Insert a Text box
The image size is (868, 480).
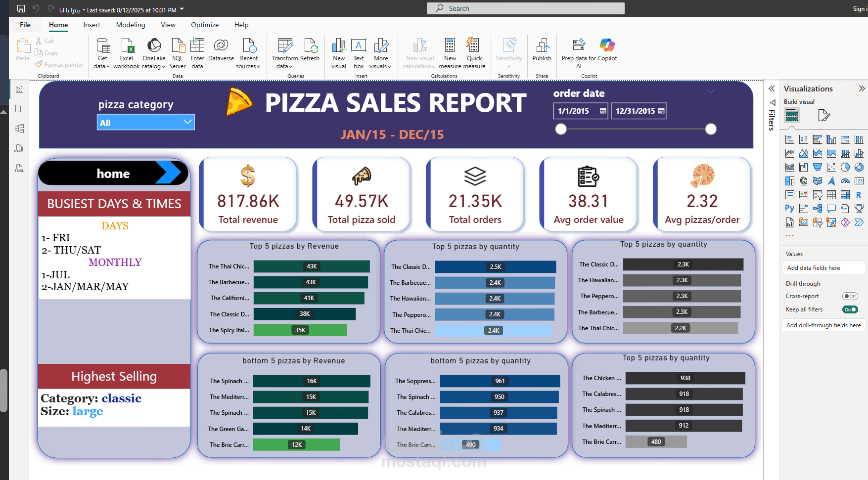pyautogui.click(x=359, y=53)
